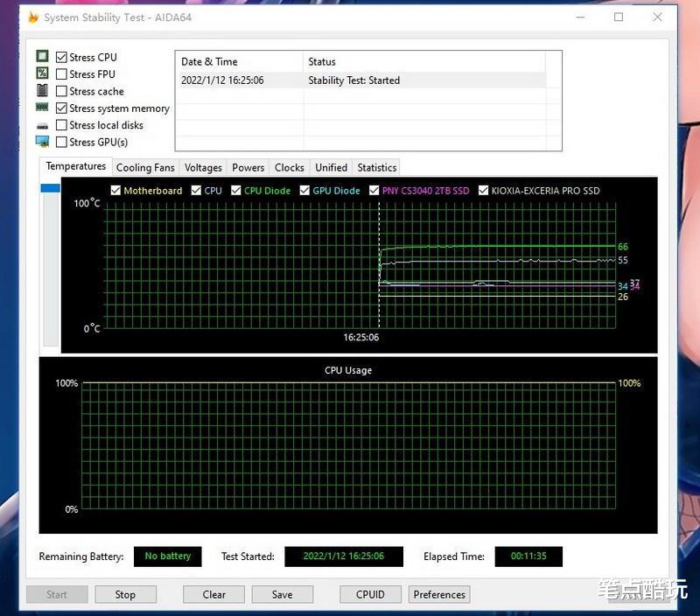
Task: Click the AIDA64 flame icon in title bar
Action: click(33, 17)
